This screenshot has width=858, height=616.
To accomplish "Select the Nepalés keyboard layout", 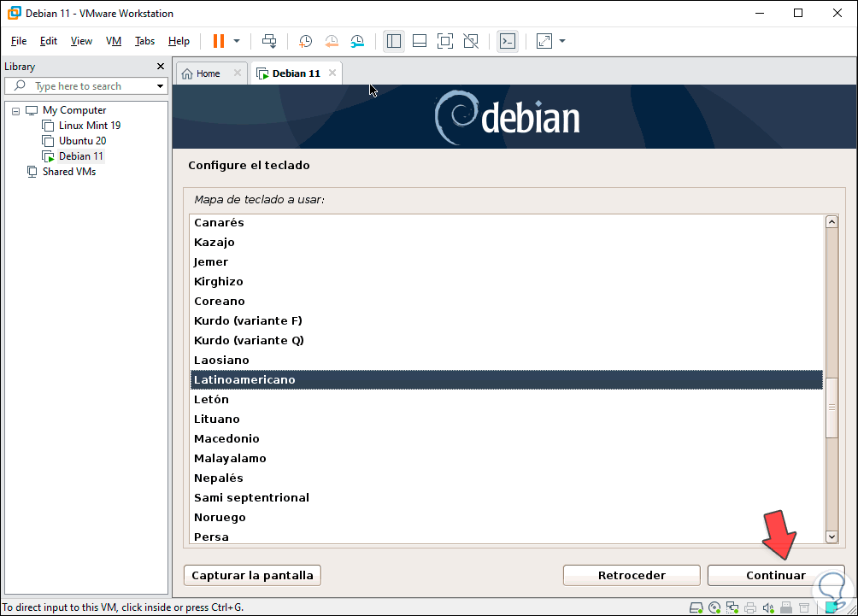I will pyautogui.click(x=506, y=478).
